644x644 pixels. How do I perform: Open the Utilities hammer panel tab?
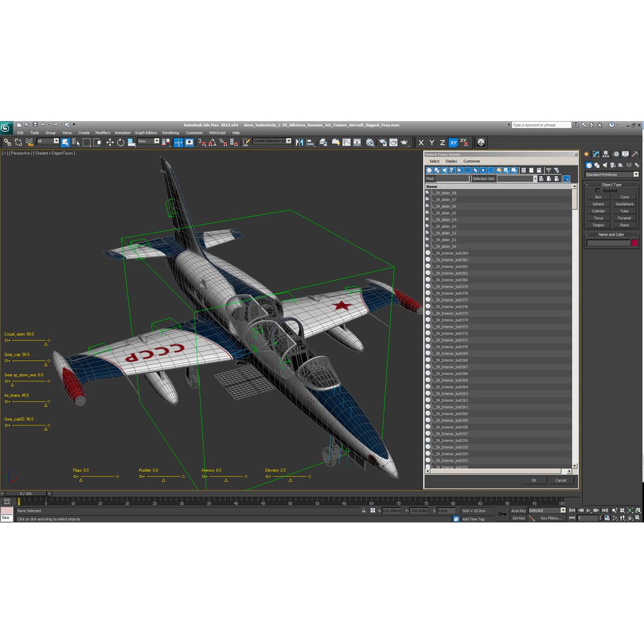[635, 154]
